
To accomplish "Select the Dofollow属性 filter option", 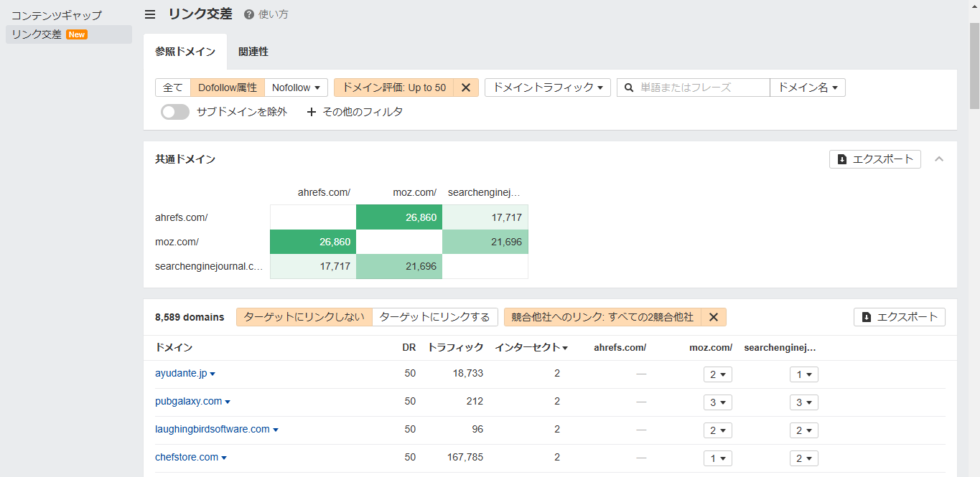I will point(227,88).
